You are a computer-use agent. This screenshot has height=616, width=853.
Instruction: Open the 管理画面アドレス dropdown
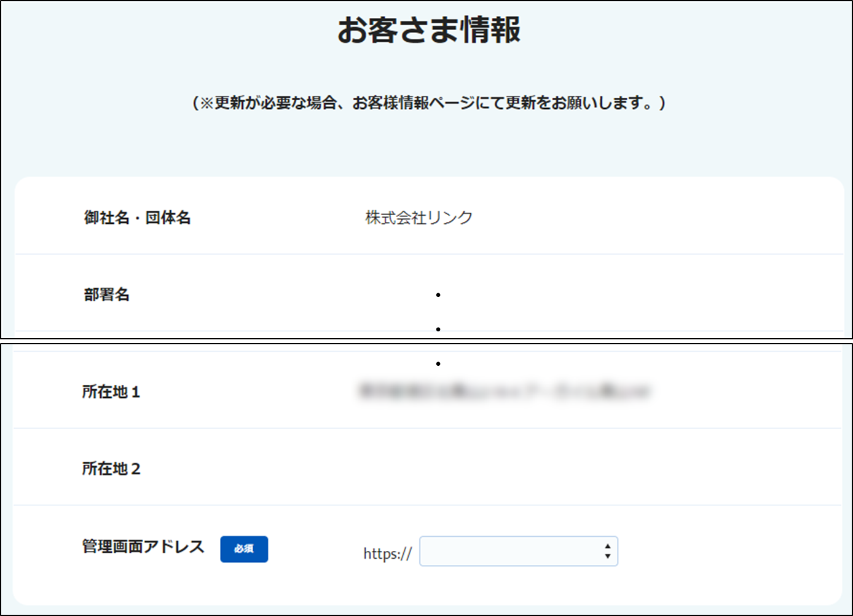tap(518, 551)
